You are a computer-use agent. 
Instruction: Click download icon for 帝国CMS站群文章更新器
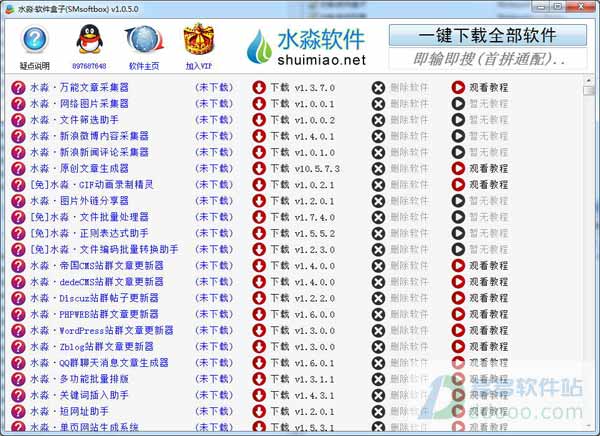point(259,266)
